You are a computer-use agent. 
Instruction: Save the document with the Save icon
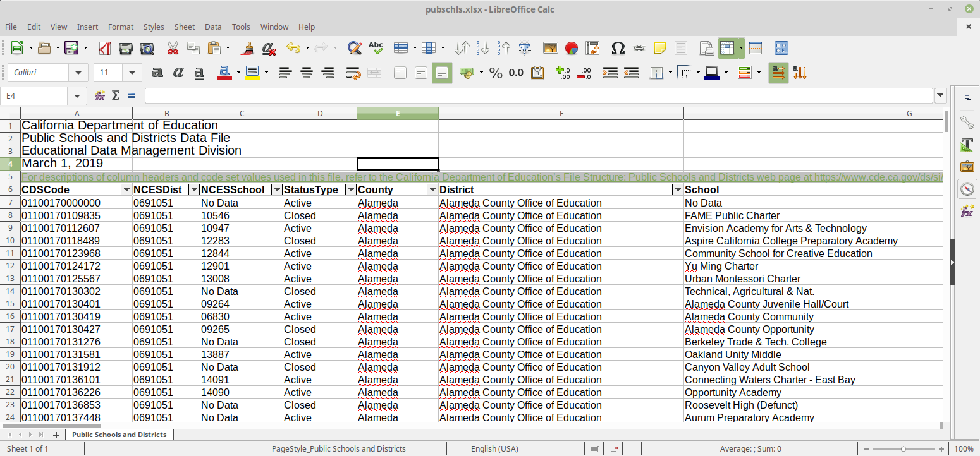tap(71, 48)
